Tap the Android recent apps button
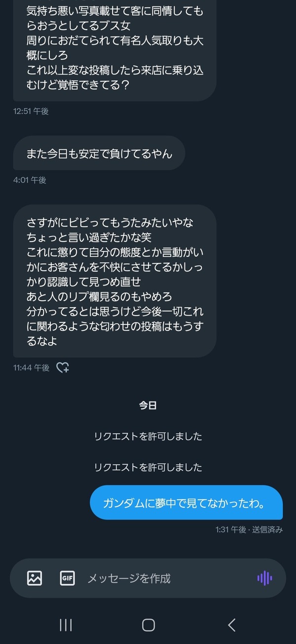296x644 pixels. (x=66, y=625)
